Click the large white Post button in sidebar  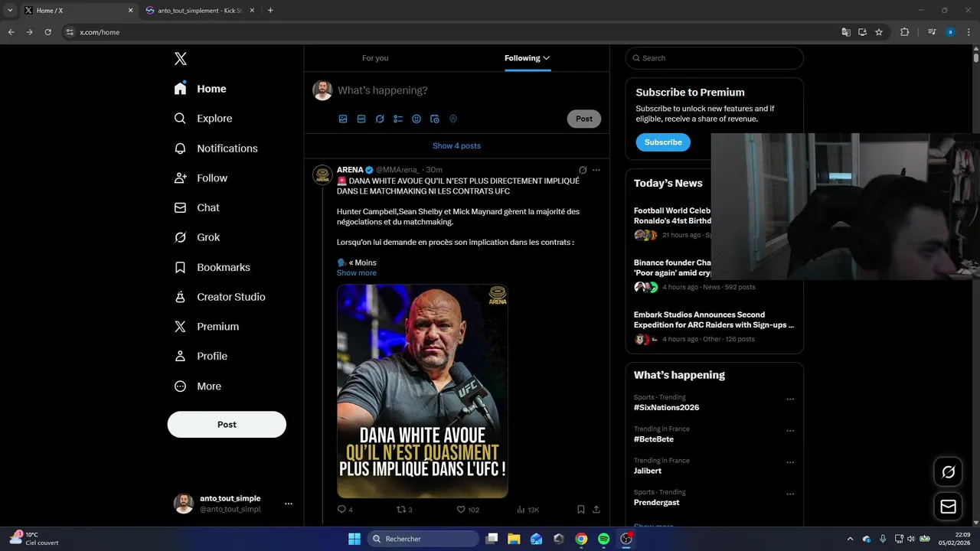pos(227,425)
